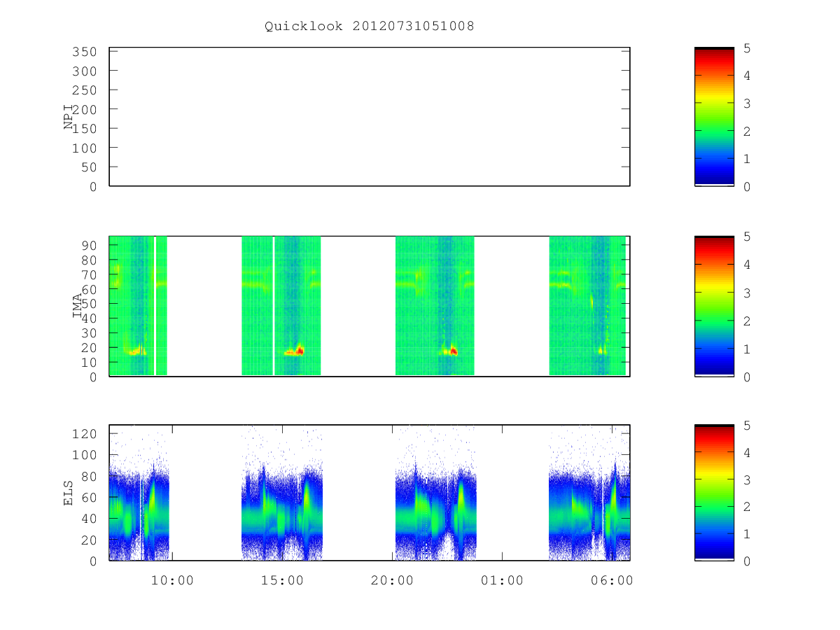Click the 01:00 time axis label
840x630 pixels.
point(502,581)
